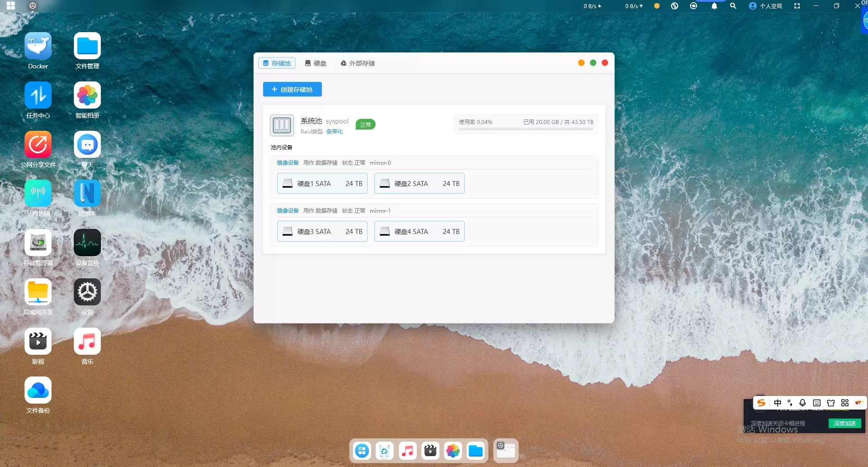Click 镜像设备 link for mirror-0
This screenshot has width=868, height=467.
click(x=288, y=163)
